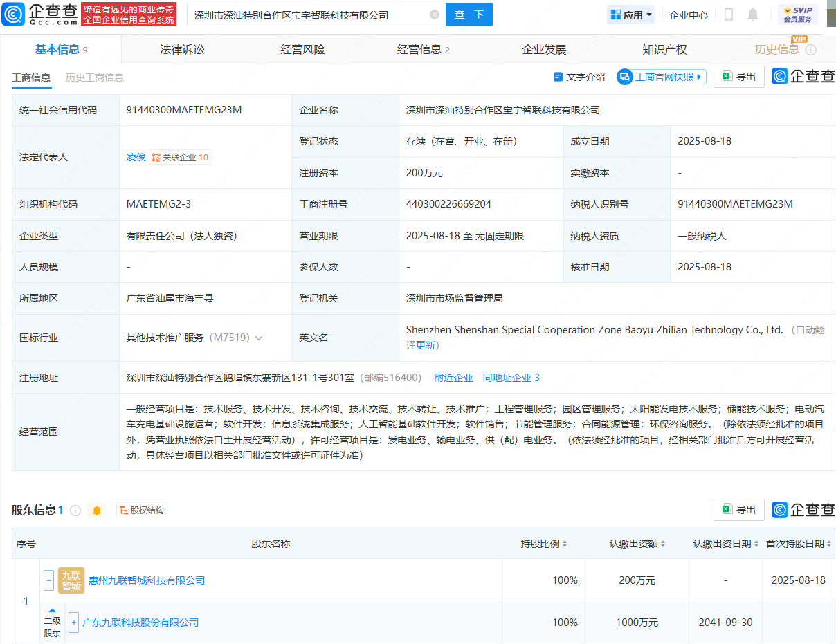Expand the 国标行业 M7519 chevron
This screenshot has width=836, height=644.
click(259, 338)
